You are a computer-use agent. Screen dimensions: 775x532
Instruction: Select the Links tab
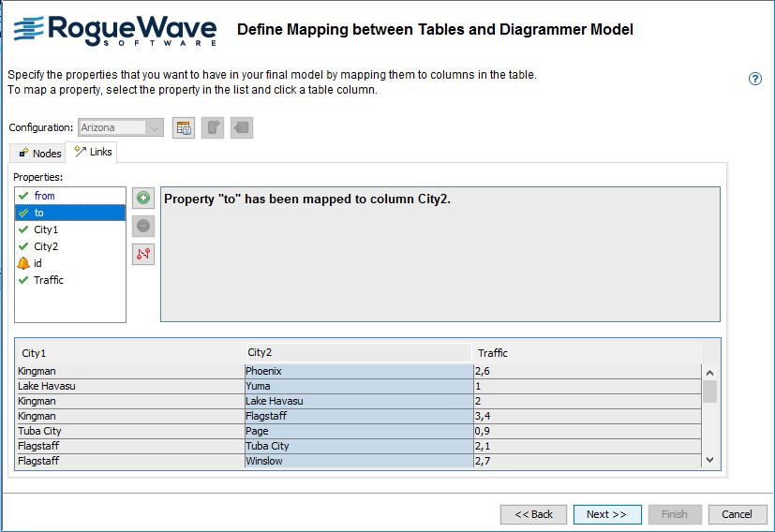click(93, 152)
